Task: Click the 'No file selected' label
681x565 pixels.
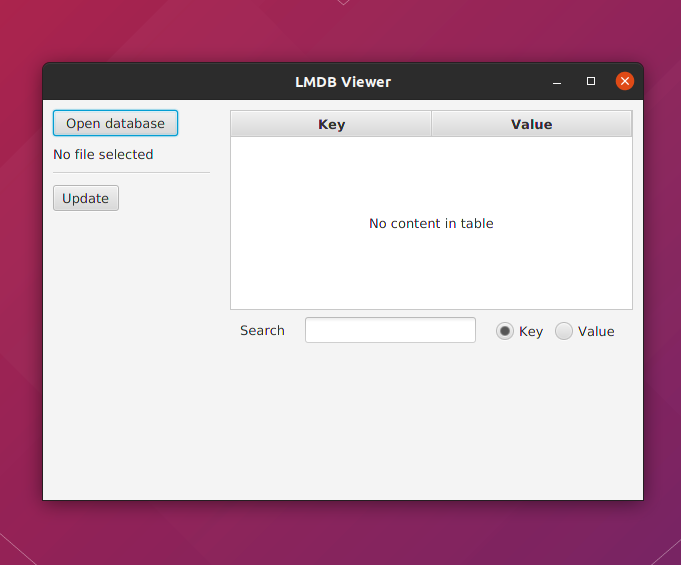Action: click(x=103, y=155)
